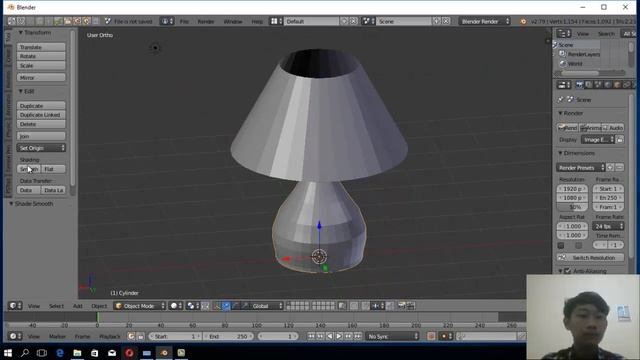Open the Render menu in top bar
Viewport: 640px width, 360px height.
click(x=206, y=21)
